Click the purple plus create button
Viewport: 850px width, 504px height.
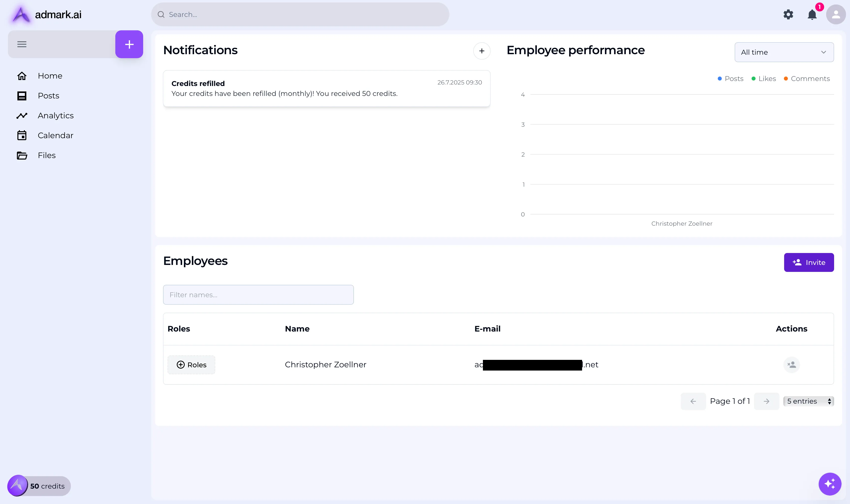129,44
